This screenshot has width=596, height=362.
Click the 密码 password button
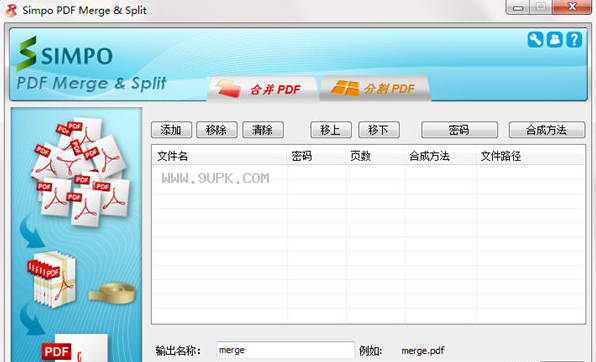click(x=460, y=130)
